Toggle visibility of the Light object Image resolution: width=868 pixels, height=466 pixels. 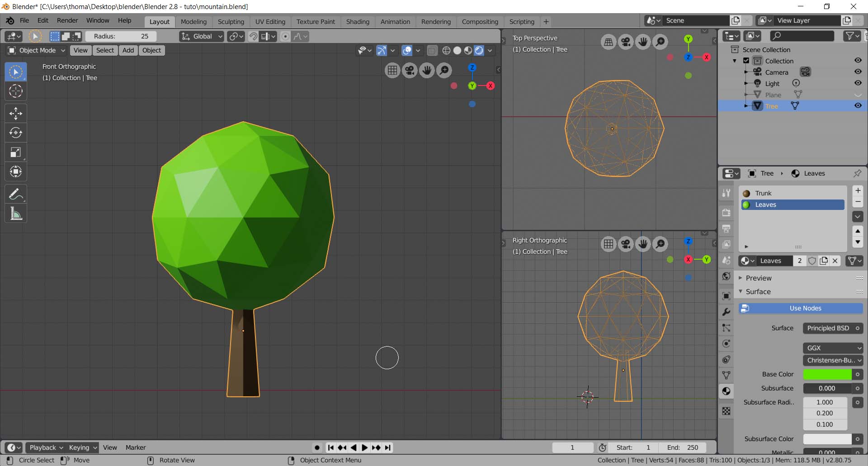pyautogui.click(x=858, y=83)
